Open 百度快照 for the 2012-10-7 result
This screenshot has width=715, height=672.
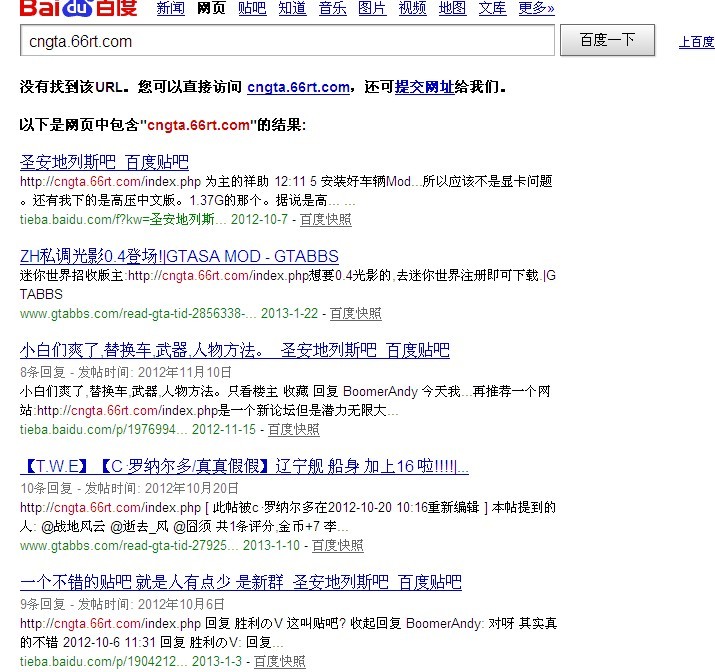click(326, 219)
